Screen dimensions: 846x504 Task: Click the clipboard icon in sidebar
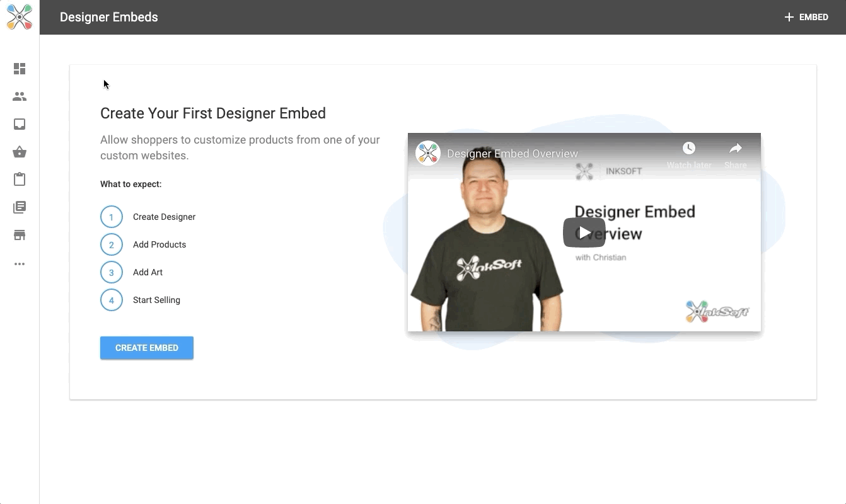[x=20, y=180]
